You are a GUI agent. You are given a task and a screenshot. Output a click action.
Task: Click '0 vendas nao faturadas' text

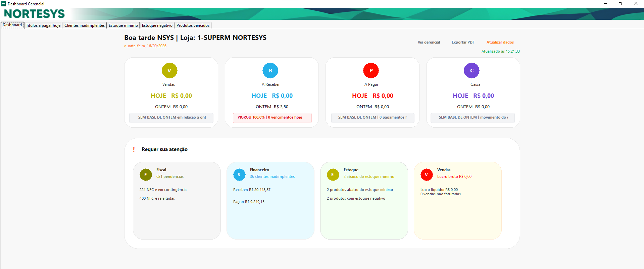[x=440, y=194]
